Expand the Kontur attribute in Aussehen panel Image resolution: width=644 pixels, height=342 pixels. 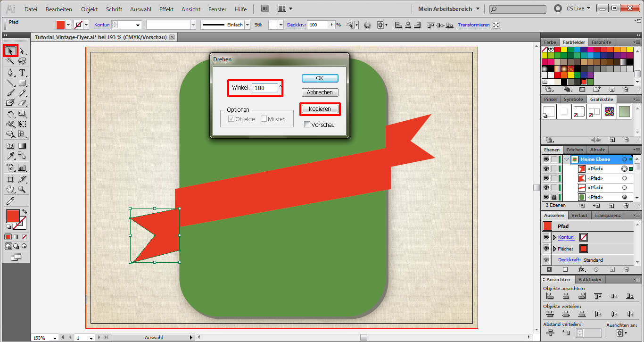pos(554,237)
